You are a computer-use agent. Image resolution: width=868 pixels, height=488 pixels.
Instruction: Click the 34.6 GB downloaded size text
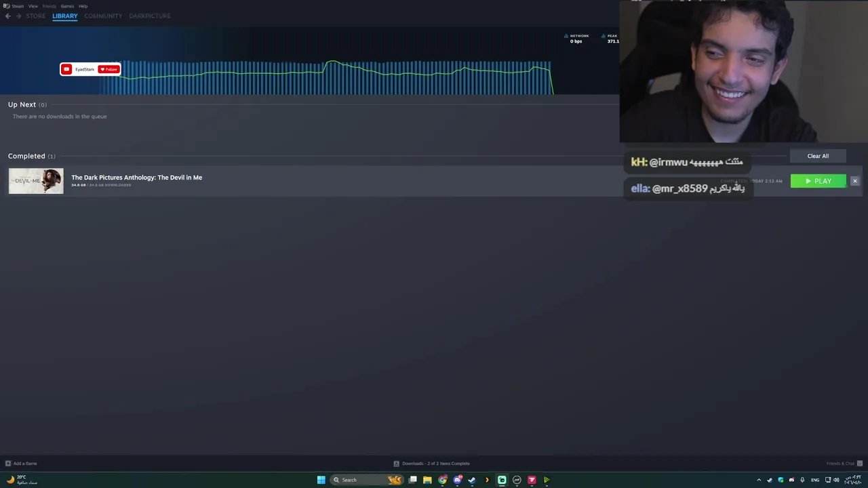pyautogui.click(x=101, y=185)
